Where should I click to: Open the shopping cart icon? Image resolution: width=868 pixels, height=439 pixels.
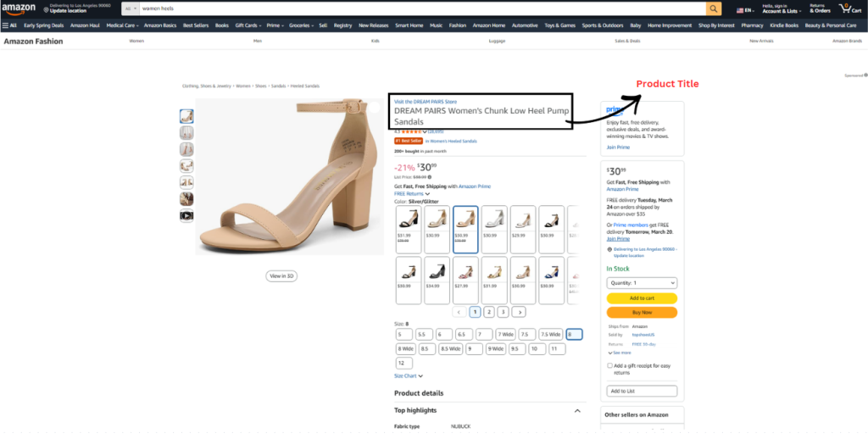click(x=849, y=8)
